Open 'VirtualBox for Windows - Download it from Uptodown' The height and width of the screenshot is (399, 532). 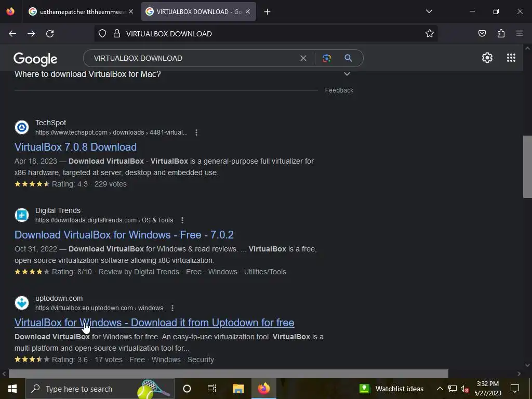click(154, 323)
